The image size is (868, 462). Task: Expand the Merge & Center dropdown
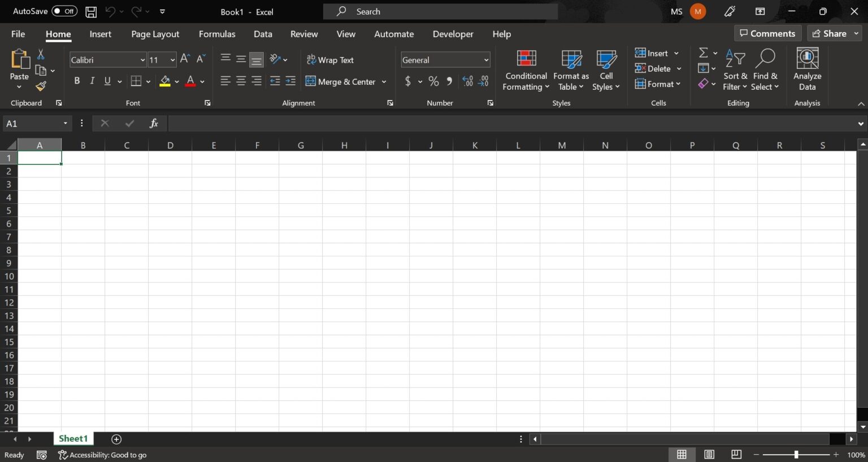point(384,81)
